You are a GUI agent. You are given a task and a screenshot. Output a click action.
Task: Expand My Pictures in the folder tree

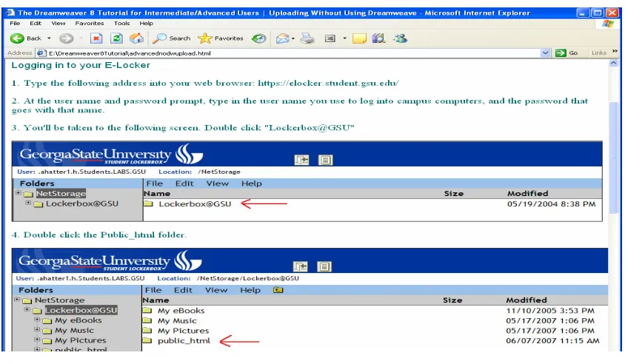37,340
